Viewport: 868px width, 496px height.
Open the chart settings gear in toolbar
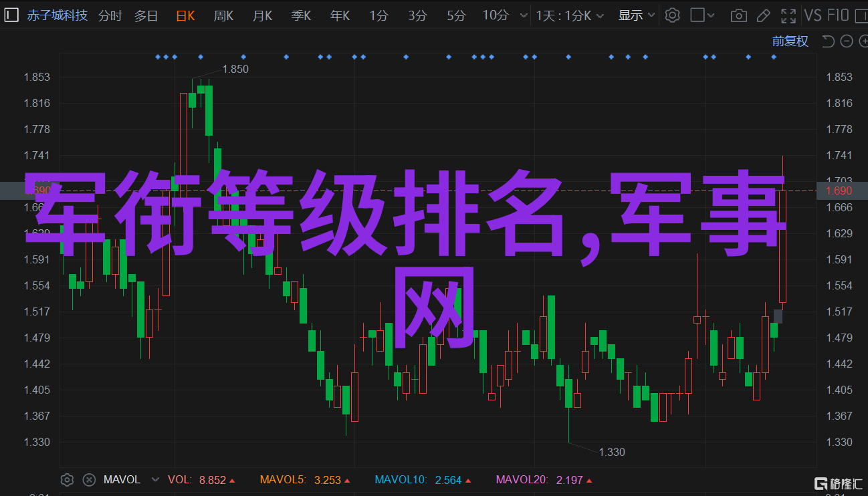672,15
